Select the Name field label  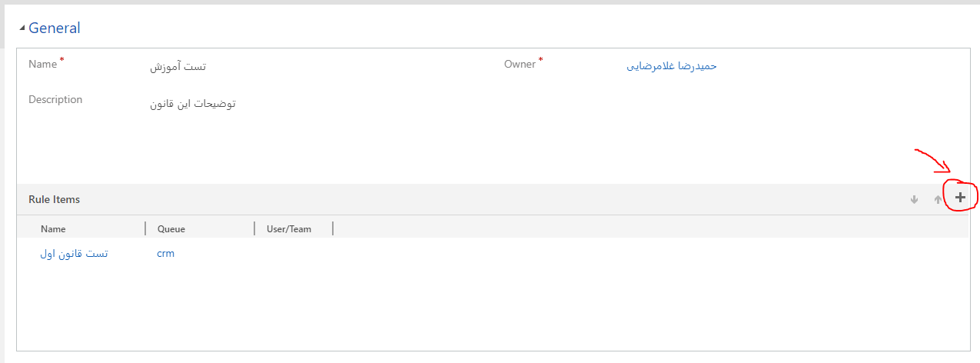point(42,64)
